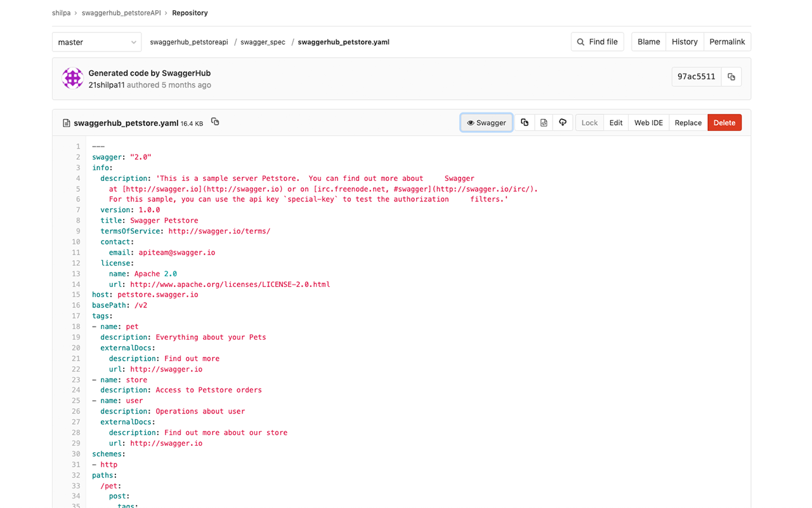Delete the file
Image resolution: width=812 pixels, height=508 pixels.
coord(724,123)
